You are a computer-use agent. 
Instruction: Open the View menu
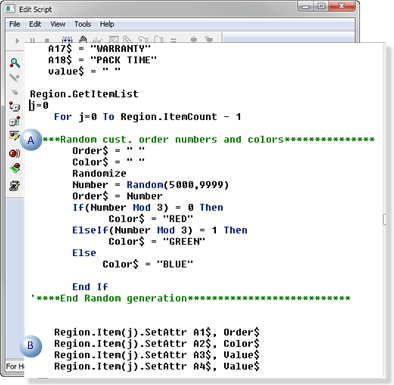tap(58, 24)
